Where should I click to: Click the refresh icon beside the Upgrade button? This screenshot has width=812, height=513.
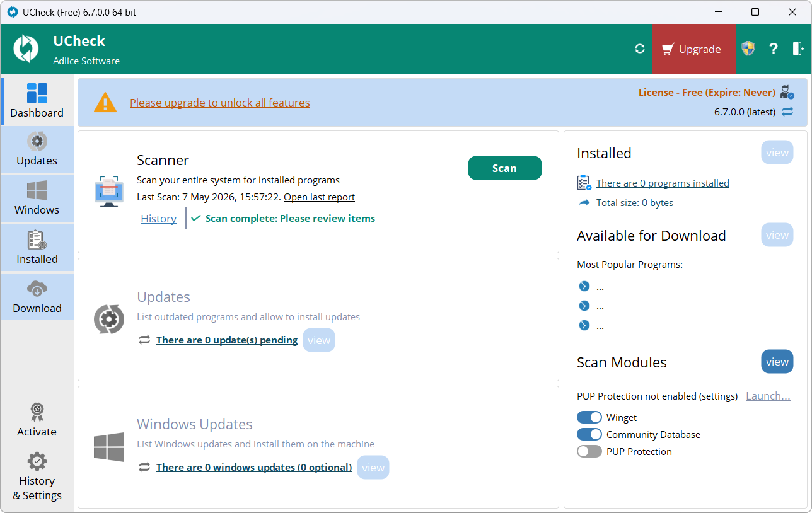[640, 49]
